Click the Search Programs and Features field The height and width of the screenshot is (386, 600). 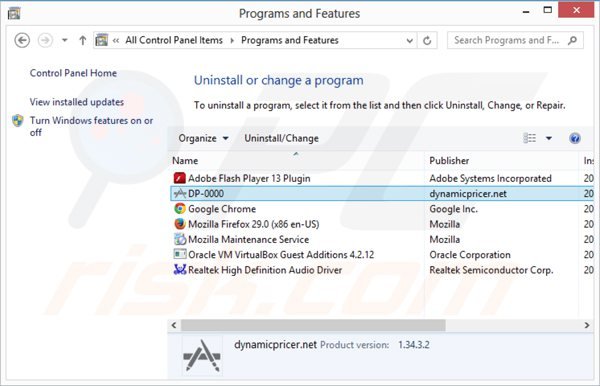pos(515,40)
